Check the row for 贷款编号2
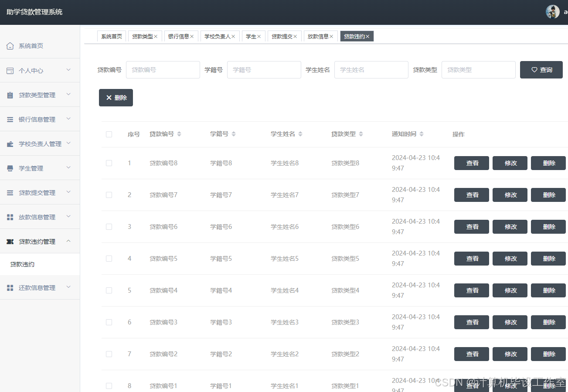568x392 pixels. (109, 354)
